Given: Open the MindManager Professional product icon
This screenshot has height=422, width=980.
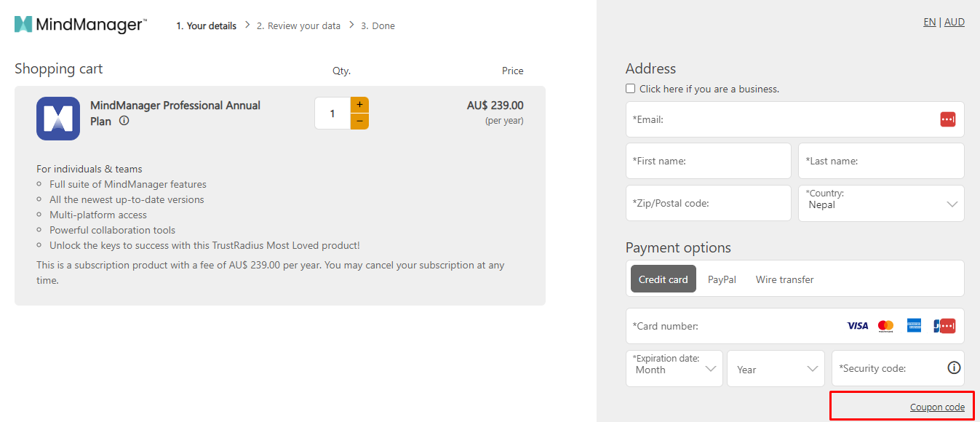Looking at the screenshot, I should point(58,119).
